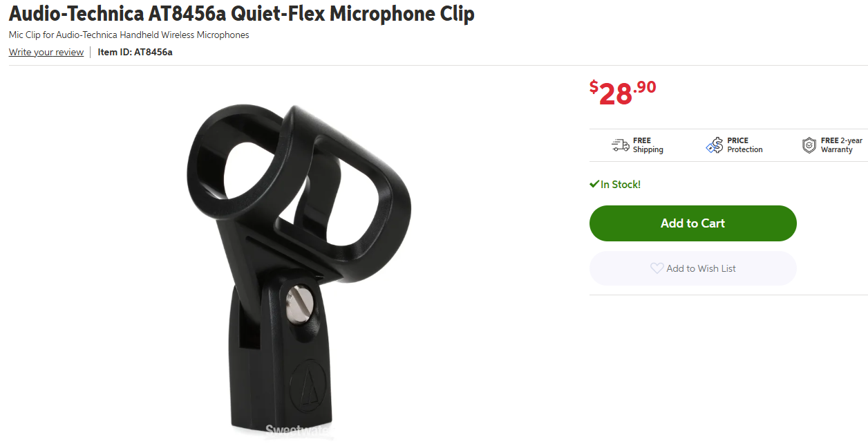Click the In Stock! status text
The height and width of the screenshot is (444, 868).
point(621,185)
